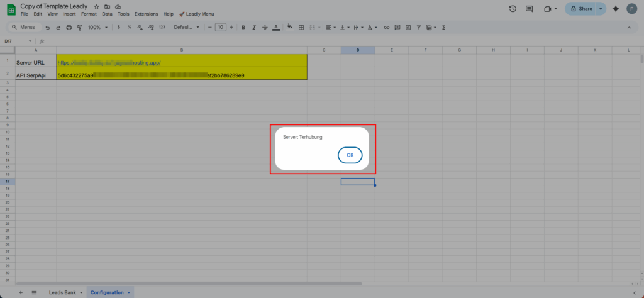The height and width of the screenshot is (298, 644).
Task: Open Configuration tab dropdown arrow
Action: coord(129,293)
